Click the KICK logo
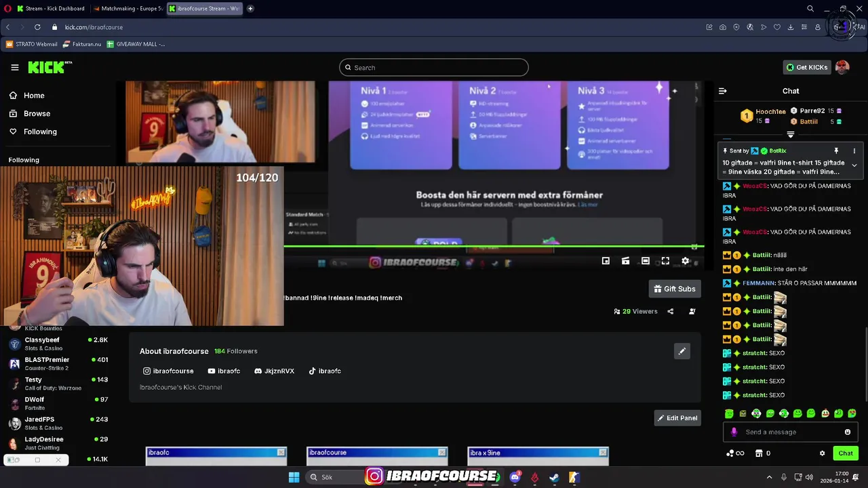868x488 pixels. click(x=49, y=67)
